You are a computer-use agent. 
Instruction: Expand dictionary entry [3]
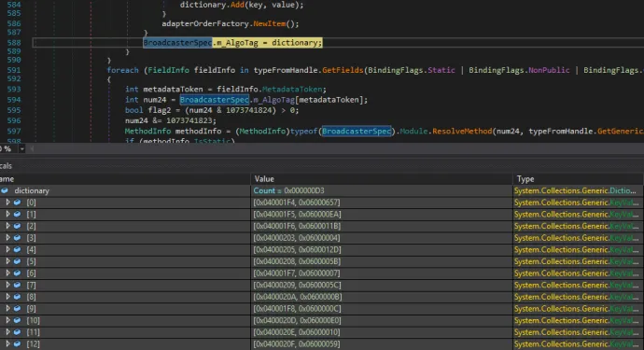coord(7,237)
